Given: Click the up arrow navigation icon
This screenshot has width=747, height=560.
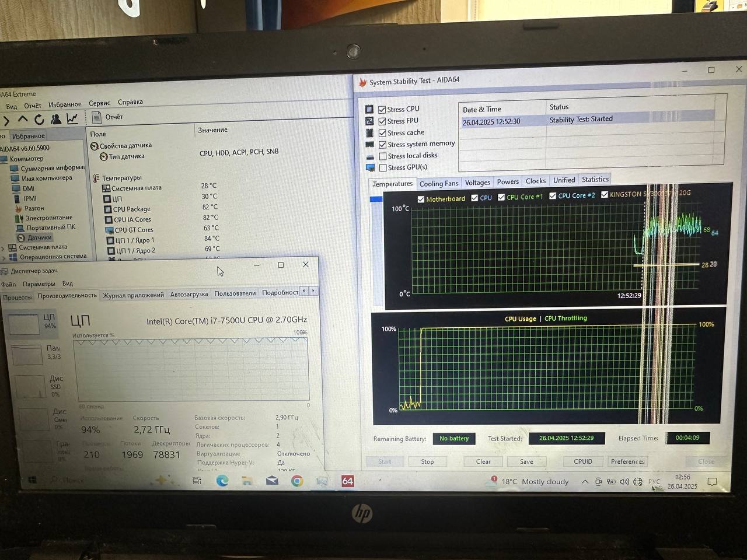Looking at the screenshot, I should 23,120.
